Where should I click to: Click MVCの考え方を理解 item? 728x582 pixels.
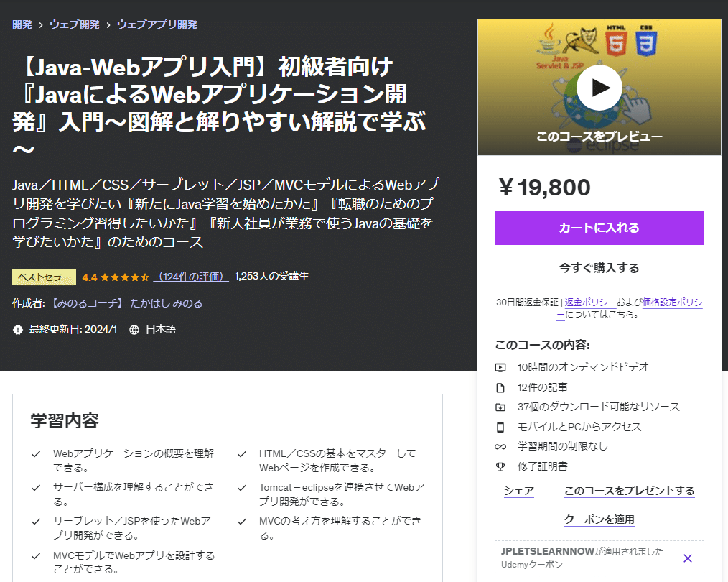tap(340, 528)
